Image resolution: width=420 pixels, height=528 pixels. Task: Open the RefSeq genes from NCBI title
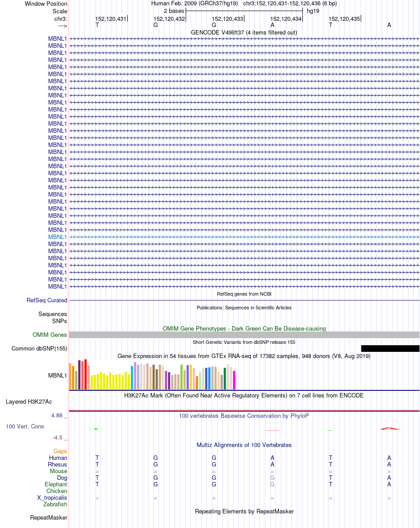pos(244,294)
